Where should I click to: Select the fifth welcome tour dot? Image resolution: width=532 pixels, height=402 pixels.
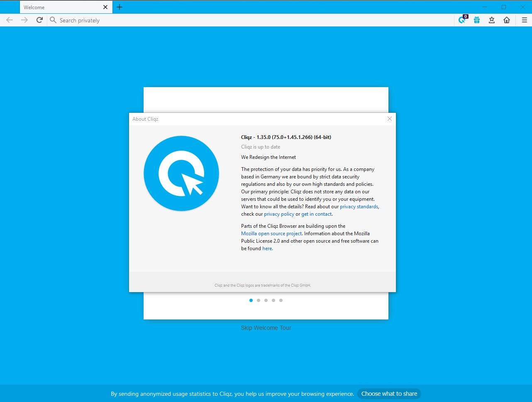pyautogui.click(x=281, y=300)
